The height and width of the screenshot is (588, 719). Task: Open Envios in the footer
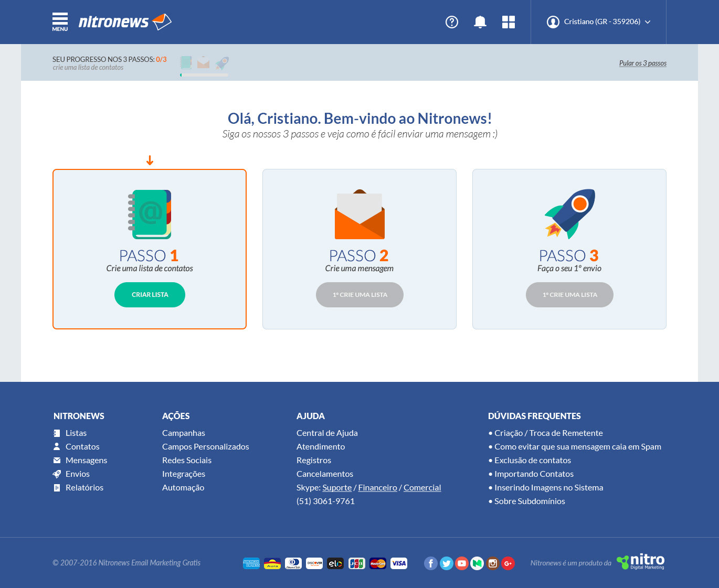tap(78, 474)
